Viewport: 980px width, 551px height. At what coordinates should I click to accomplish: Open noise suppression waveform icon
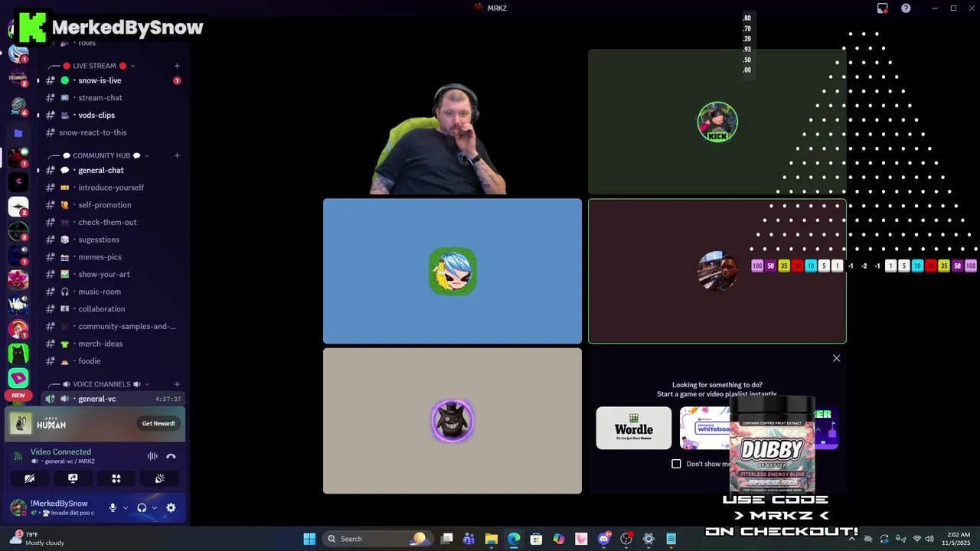point(152,456)
